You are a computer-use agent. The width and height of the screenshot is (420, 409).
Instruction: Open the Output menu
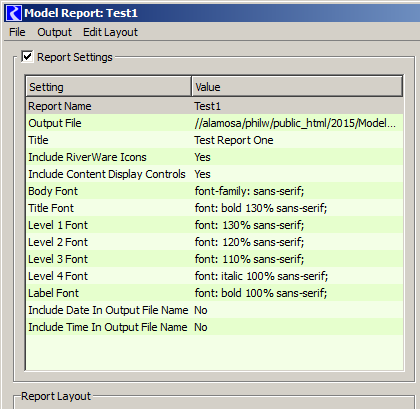[54, 32]
